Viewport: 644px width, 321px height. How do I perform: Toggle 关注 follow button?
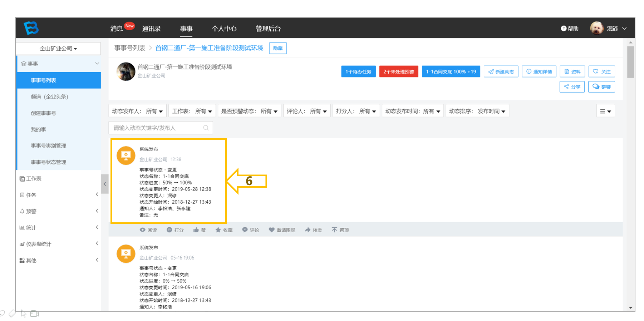coord(602,71)
